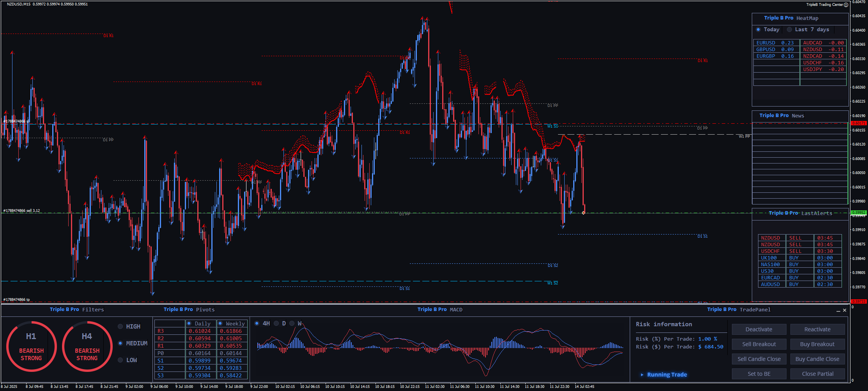
Task: Click the H4 Bearish Strong gauge
Action: pos(87,347)
